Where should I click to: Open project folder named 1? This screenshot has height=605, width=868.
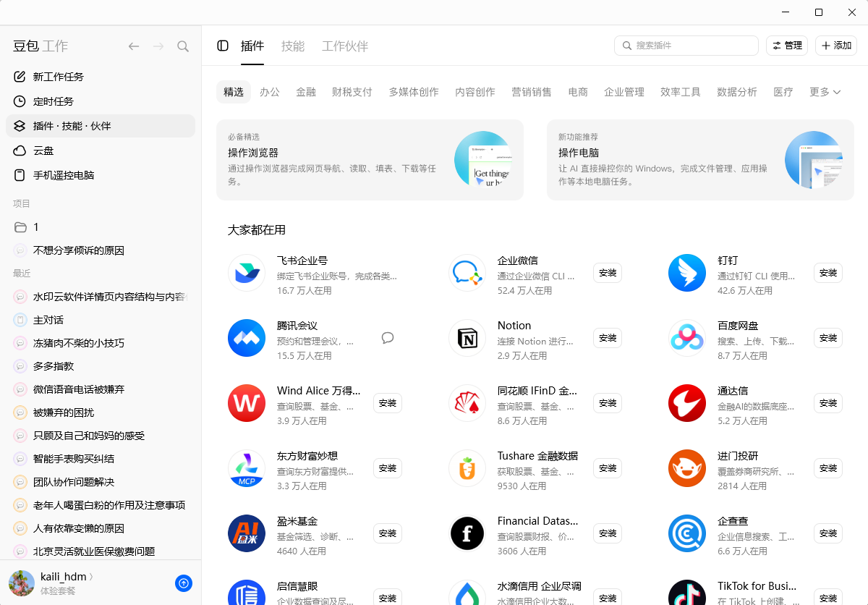tap(101, 227)
